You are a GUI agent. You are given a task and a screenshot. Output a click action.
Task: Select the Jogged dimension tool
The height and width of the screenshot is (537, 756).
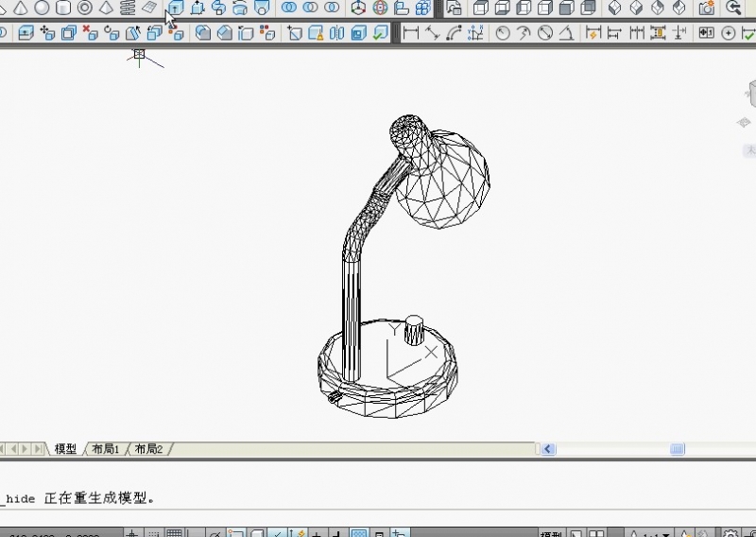coord(524,33)
